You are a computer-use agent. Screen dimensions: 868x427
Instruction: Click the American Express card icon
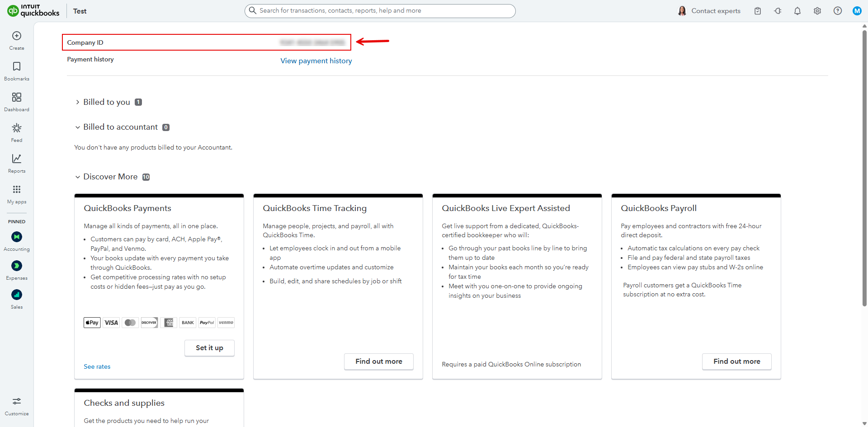(169, 323)
